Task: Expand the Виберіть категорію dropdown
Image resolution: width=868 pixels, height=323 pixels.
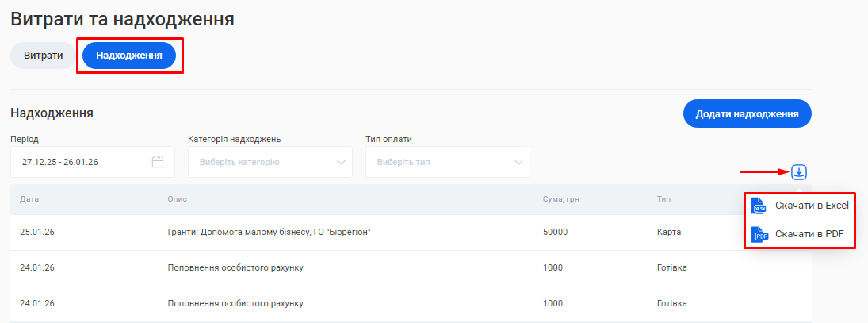Action: [262, 162]
